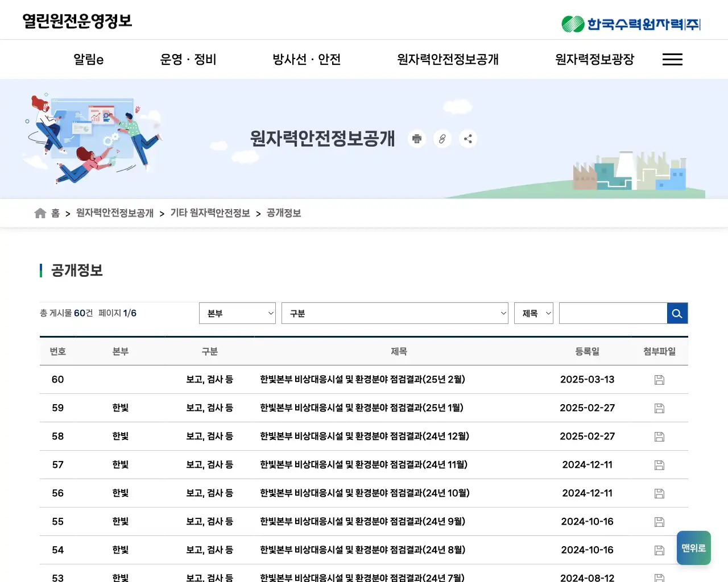Open the 원자력정보광장 menu

(x=594, y=59)
